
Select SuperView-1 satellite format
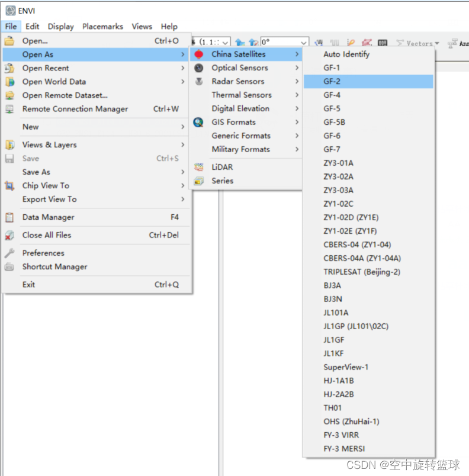pos(368,367)
